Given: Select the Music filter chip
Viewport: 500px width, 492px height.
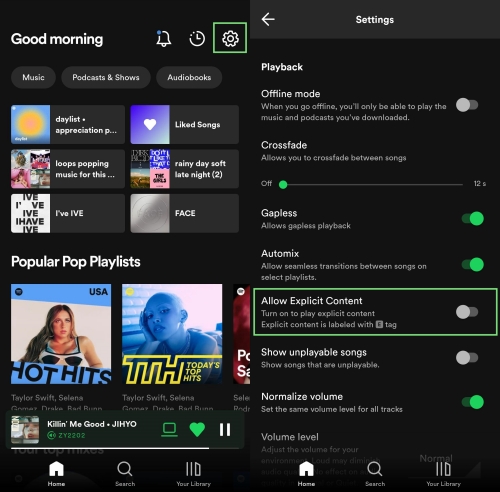Looking at the screenshot, I should pos(33,77).
